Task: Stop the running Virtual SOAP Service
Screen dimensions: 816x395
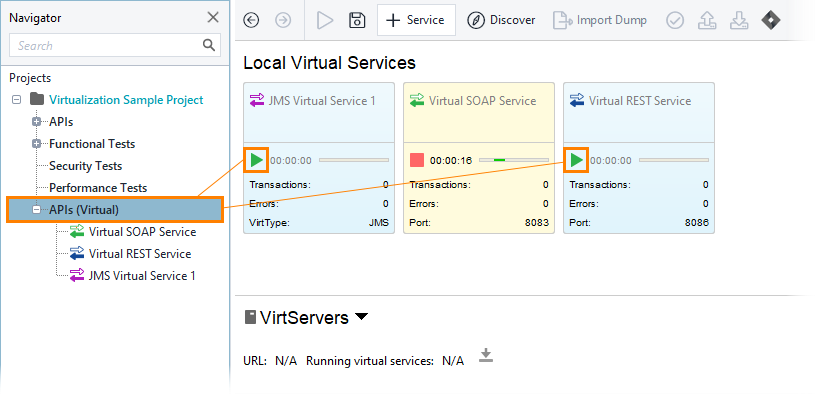Action: (417, 160)
